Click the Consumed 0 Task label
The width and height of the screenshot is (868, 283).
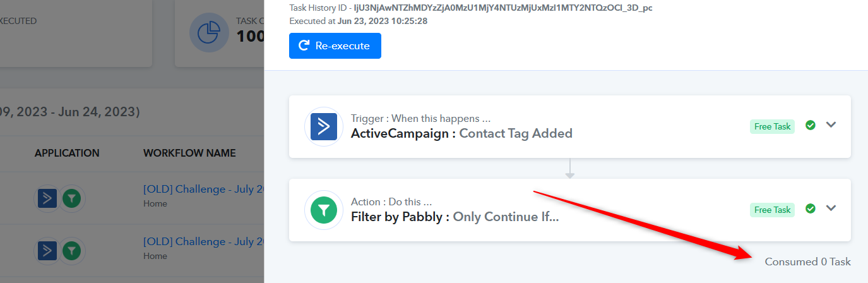pyautogui.click(x=807, y=262)
